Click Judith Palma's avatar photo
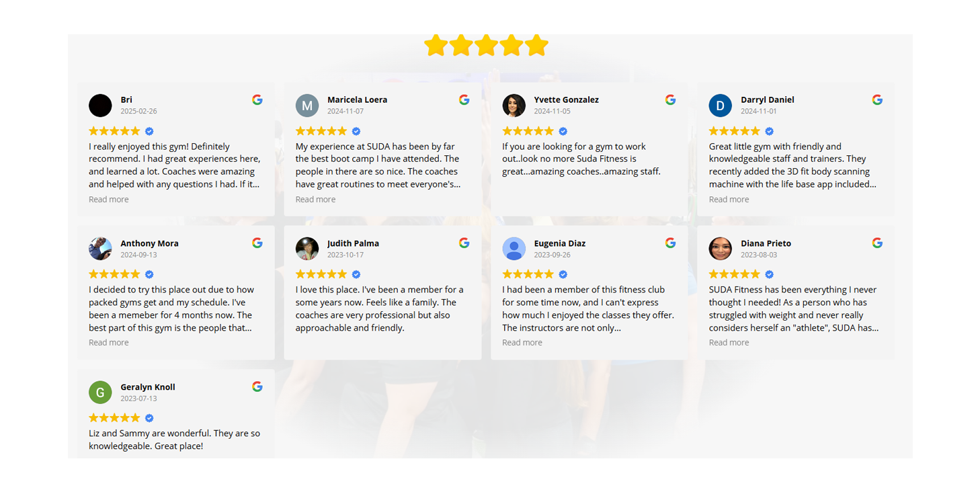980x492 pixels. pos(307,249)
